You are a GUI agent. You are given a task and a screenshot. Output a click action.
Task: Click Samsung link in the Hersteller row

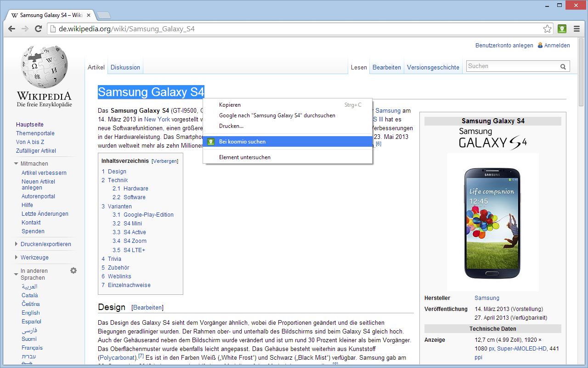[487, 298]
